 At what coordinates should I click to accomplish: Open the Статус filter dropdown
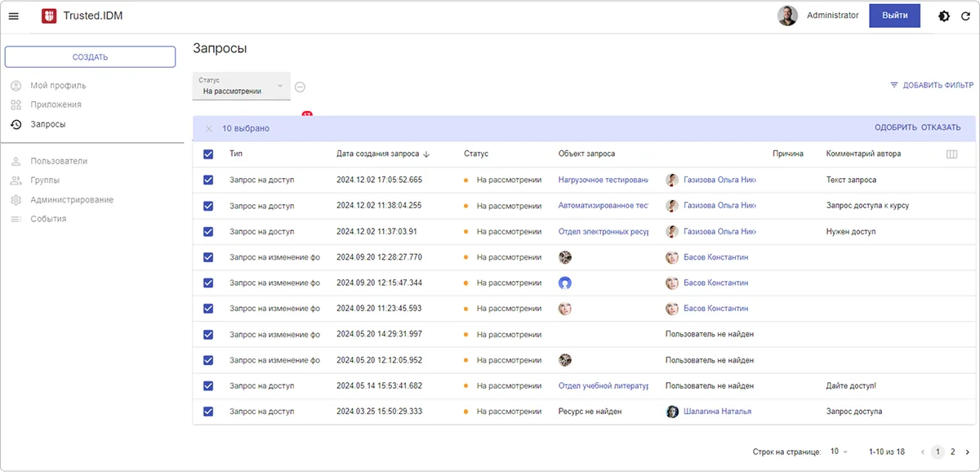click(242, 87)
